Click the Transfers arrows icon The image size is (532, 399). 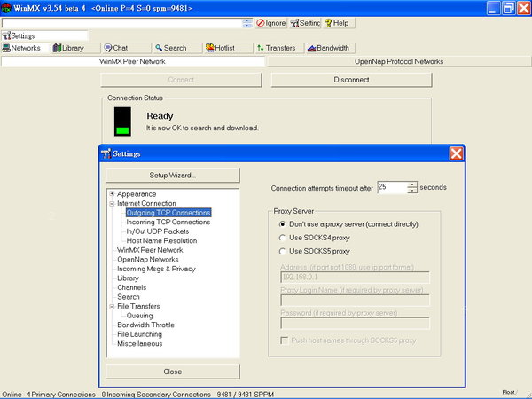[260, 48]
